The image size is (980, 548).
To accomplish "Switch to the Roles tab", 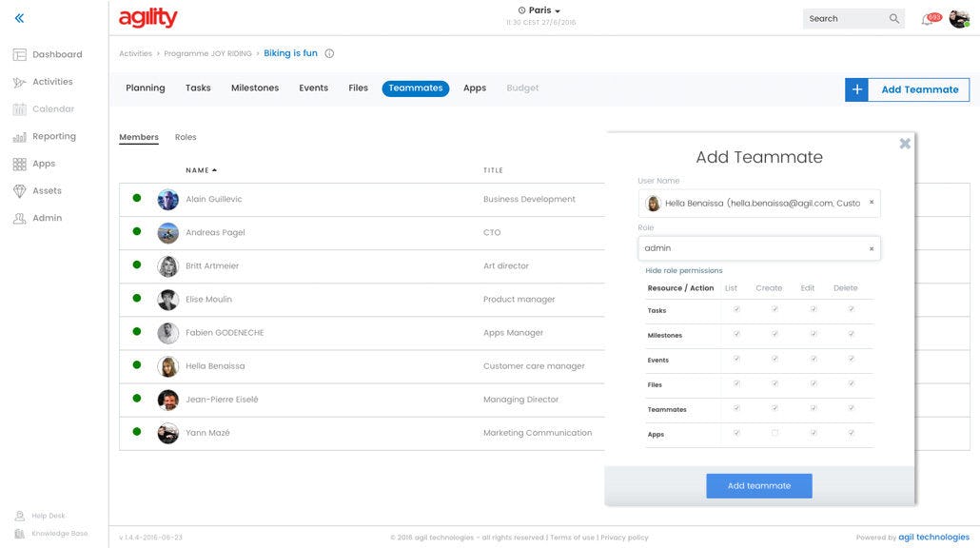I will point(186,135).
